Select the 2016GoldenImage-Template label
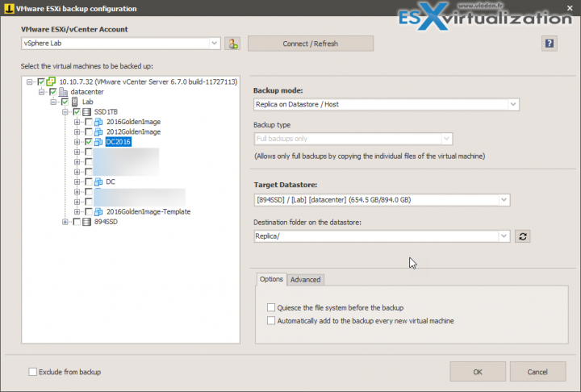Viewport: 581px width, 392px height. click(x=148, y=211)
